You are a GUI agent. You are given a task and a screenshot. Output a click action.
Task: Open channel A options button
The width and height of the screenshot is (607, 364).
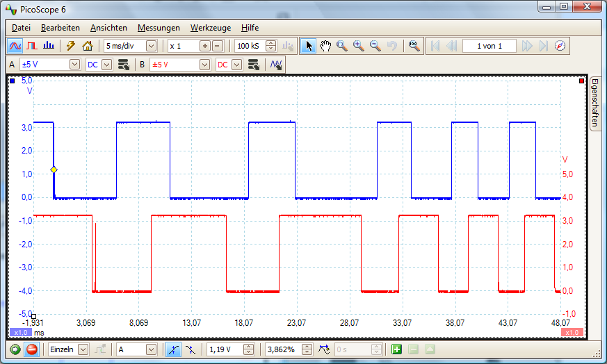tap(124, 65)
